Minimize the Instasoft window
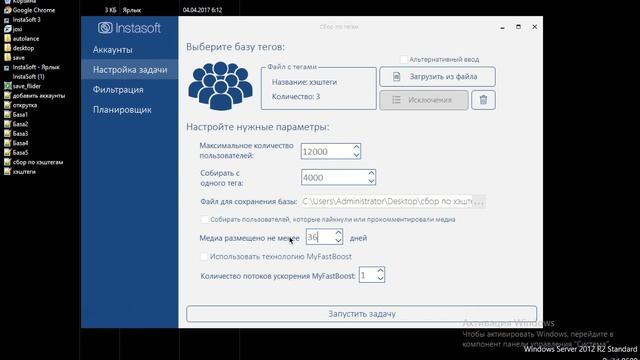The width and height of the screenshot is (640, 360). pos(502,27)
